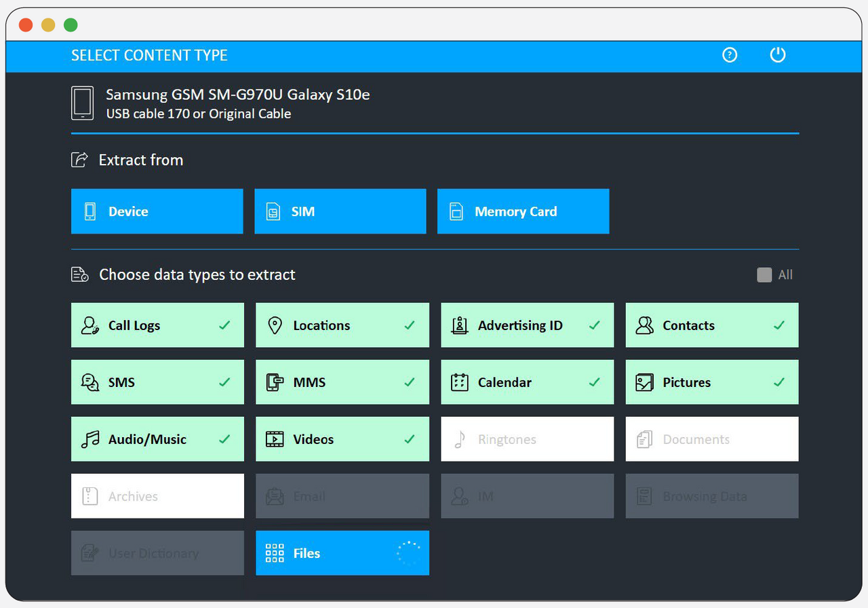Click the Calendar icon
Viewport: 868px width, 608px height.
click(460, 382)
